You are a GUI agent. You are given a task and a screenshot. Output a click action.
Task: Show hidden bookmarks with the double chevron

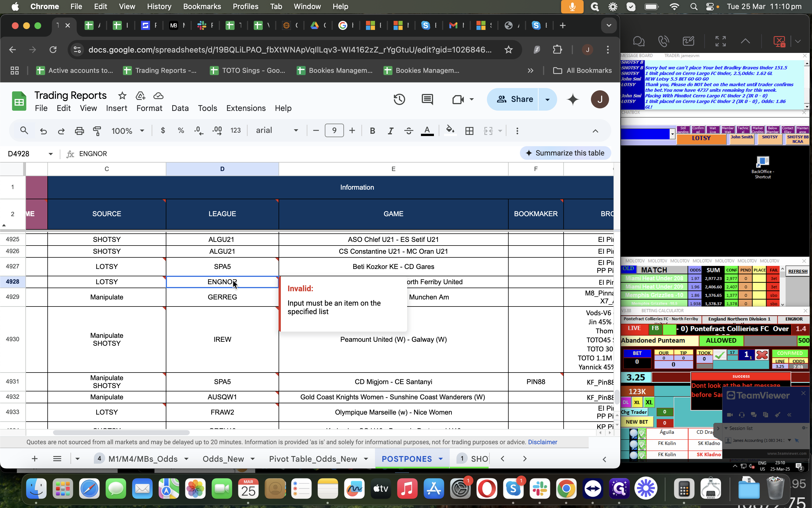[530, 71]
